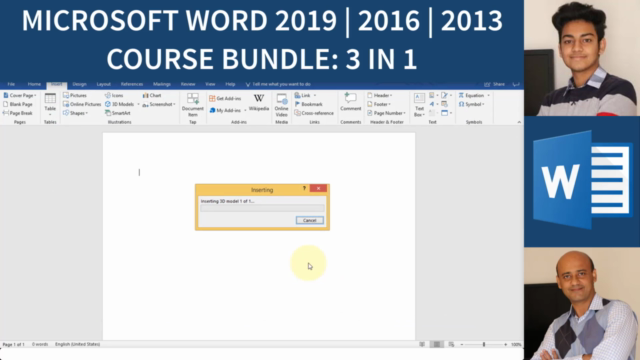Insert a Bookmark
Viewport: 640px width, 360px height.
(x=308, y=104)
